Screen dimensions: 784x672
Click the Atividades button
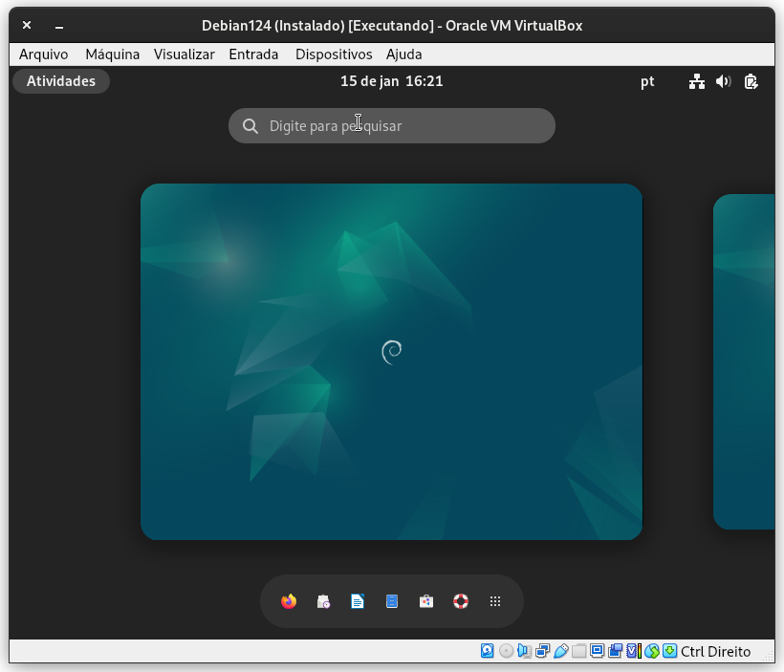coord(61,81)
